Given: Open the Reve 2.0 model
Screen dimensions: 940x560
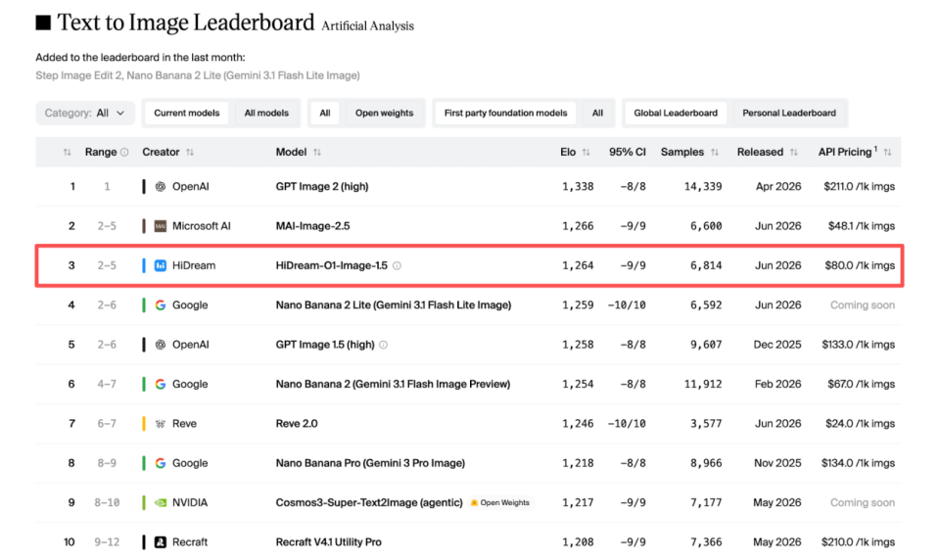Looking at the screenshot, I should tap(297, 424).
